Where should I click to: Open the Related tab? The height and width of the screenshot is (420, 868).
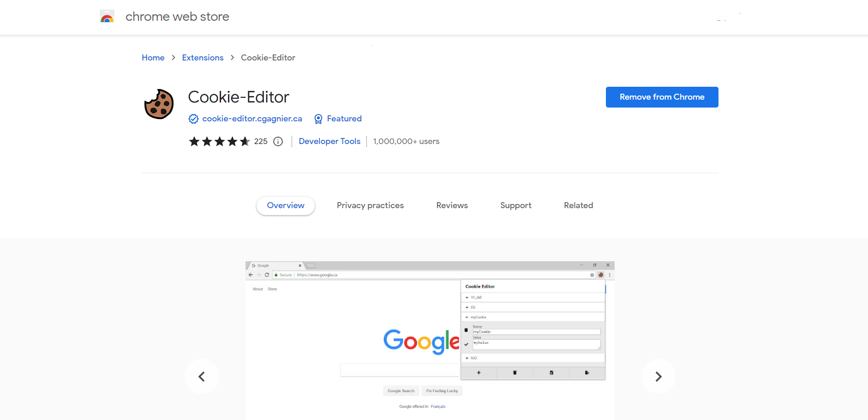(578, 205)
